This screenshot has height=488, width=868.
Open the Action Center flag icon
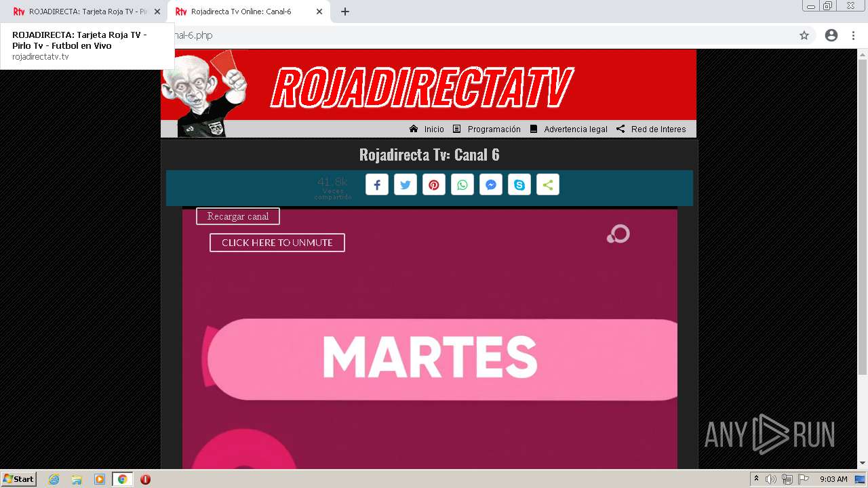tap(804, 479)
